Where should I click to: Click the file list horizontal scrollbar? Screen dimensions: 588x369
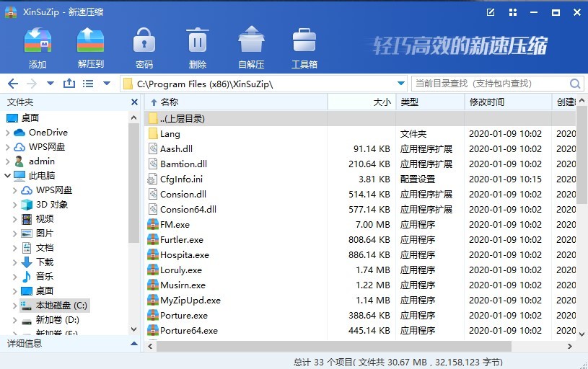(x=334, y=346)
